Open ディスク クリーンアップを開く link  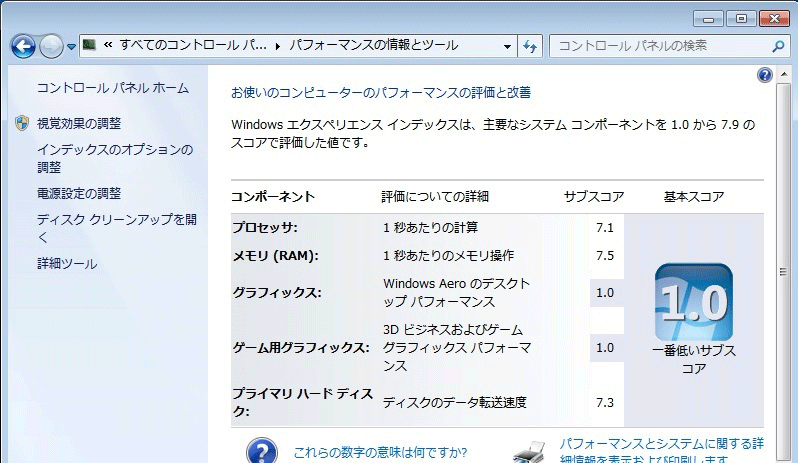(x=117, y=228)
